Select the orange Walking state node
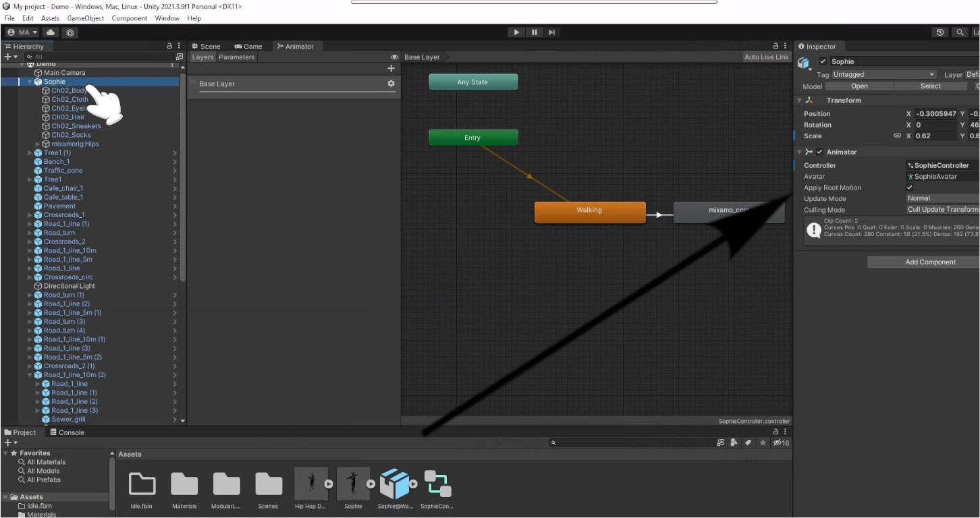 tap(589, 212)
